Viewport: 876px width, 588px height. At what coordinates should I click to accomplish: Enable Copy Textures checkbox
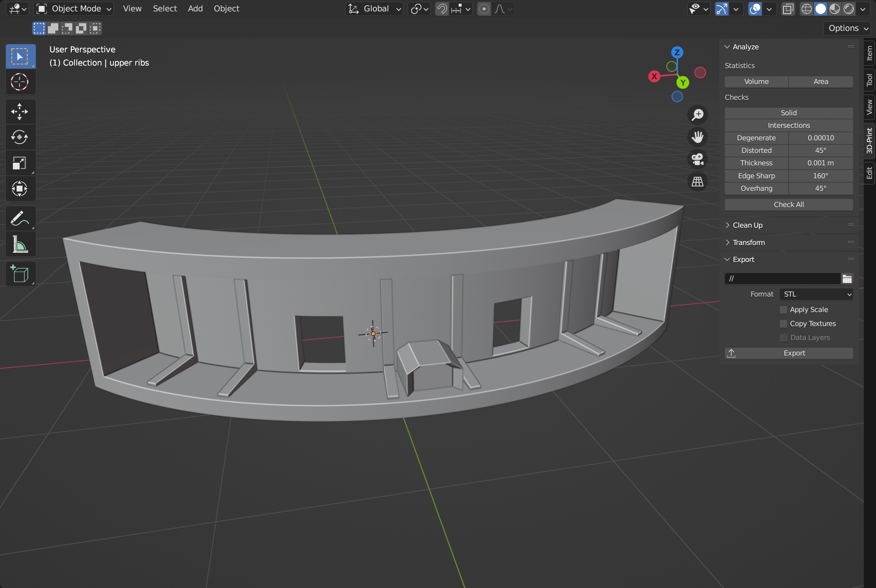click(783, 323)
